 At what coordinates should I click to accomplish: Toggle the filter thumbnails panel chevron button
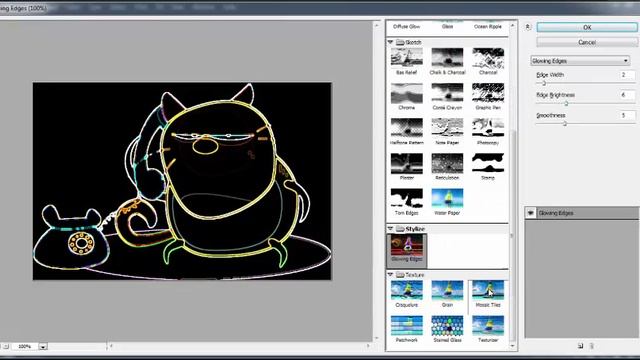(527, 27)
